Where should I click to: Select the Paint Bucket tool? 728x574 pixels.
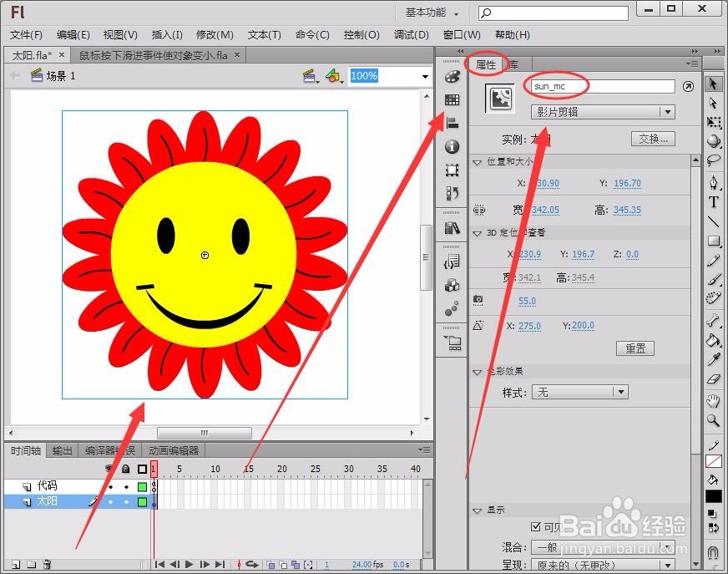coord(714,340)
